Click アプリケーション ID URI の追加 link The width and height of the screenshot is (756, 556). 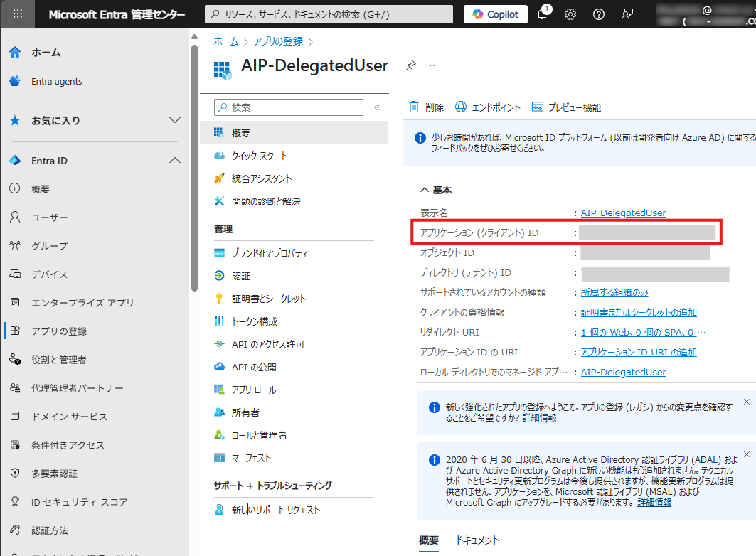pos(639,352)
